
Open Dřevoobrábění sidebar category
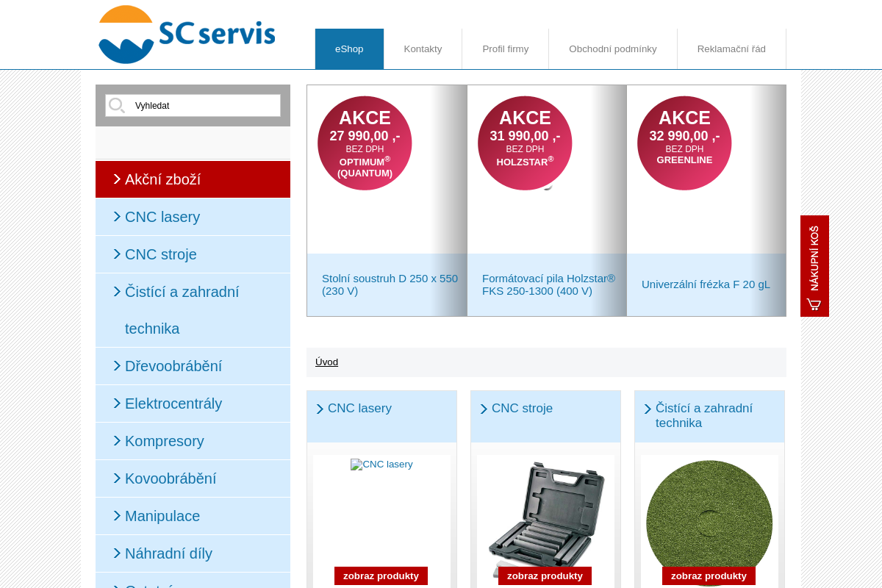(x=193, y=366)
